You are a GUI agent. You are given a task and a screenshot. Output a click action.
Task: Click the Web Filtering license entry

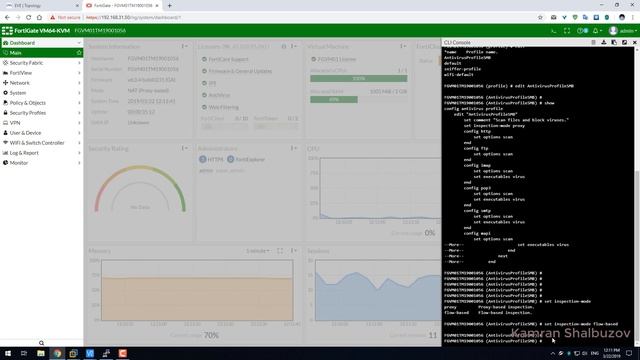coord(220,107)
